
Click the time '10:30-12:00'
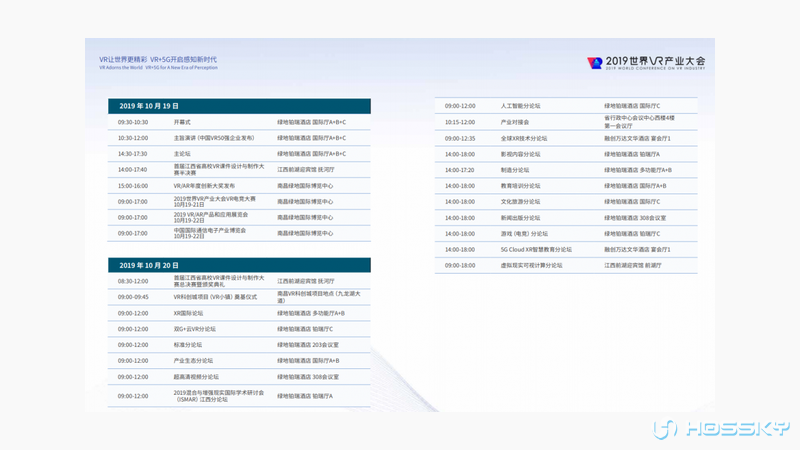tap(133, 138)
